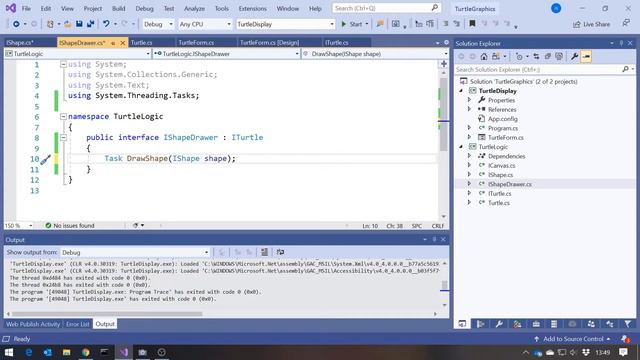
Task: Click the Navigate Backward icon
Action: 16,24
